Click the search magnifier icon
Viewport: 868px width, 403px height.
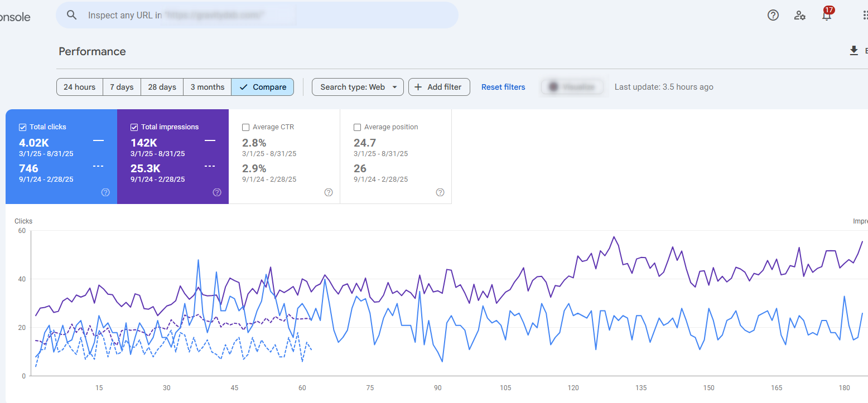tap(72, 14)
